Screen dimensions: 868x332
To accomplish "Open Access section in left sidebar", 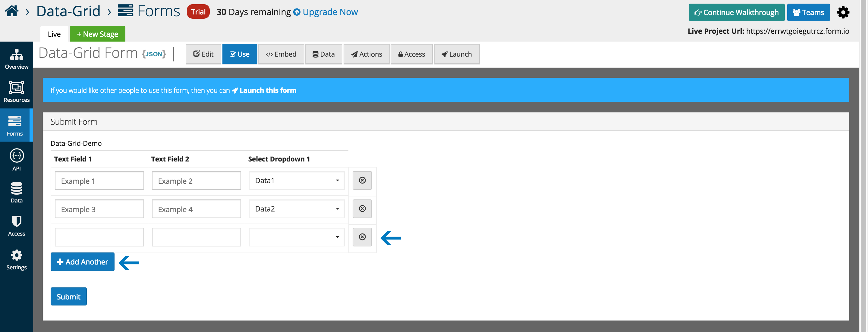I will 17,226.
